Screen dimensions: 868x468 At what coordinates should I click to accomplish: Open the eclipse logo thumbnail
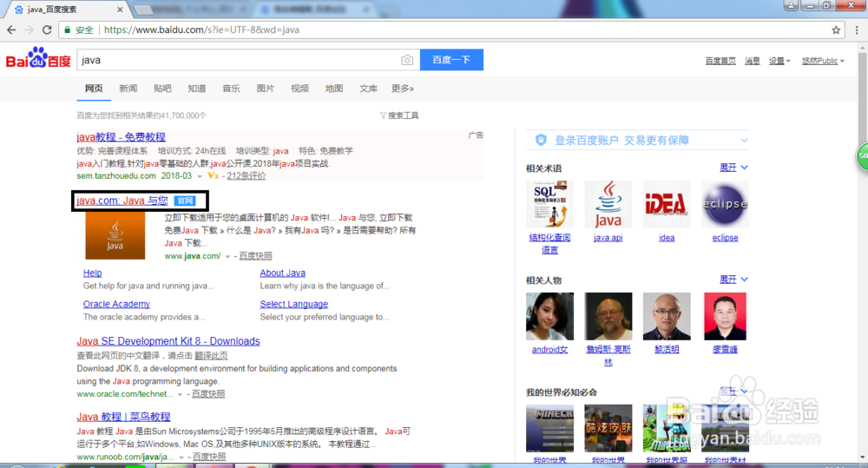point(725,204)
